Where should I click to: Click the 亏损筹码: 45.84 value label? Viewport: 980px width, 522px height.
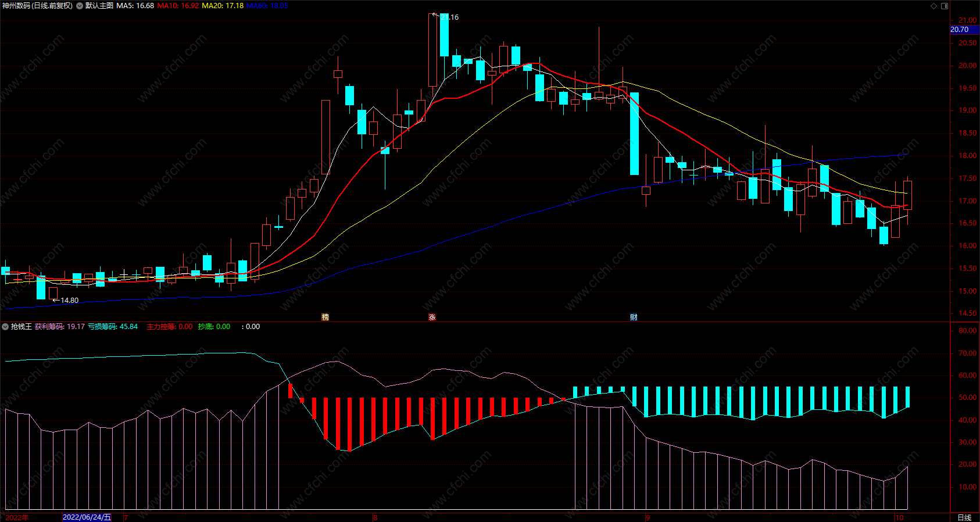click(113, 327)
